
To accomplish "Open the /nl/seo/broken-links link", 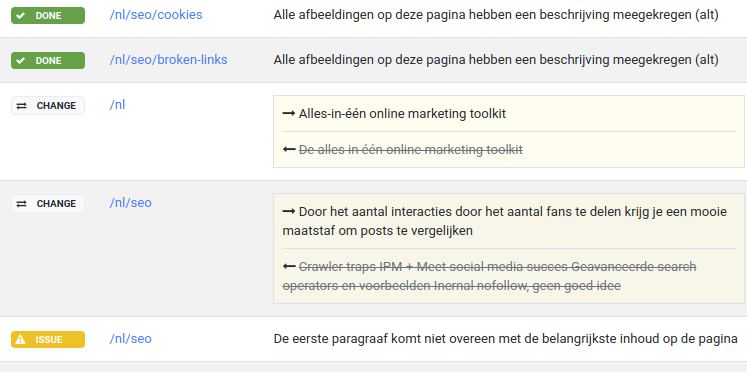I will point(168,60).
